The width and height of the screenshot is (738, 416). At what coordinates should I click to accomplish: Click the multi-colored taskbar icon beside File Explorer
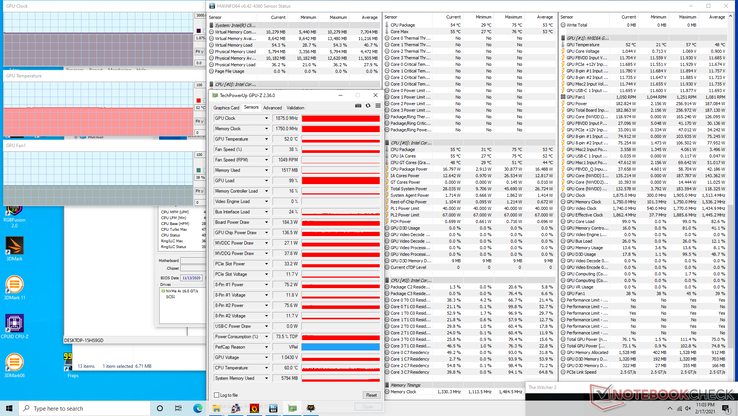[235, 408]
